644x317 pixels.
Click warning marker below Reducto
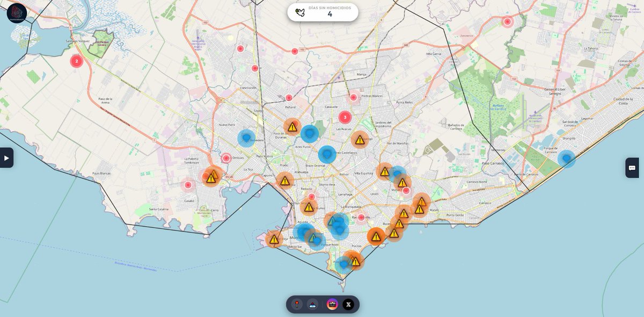point(309,207)
